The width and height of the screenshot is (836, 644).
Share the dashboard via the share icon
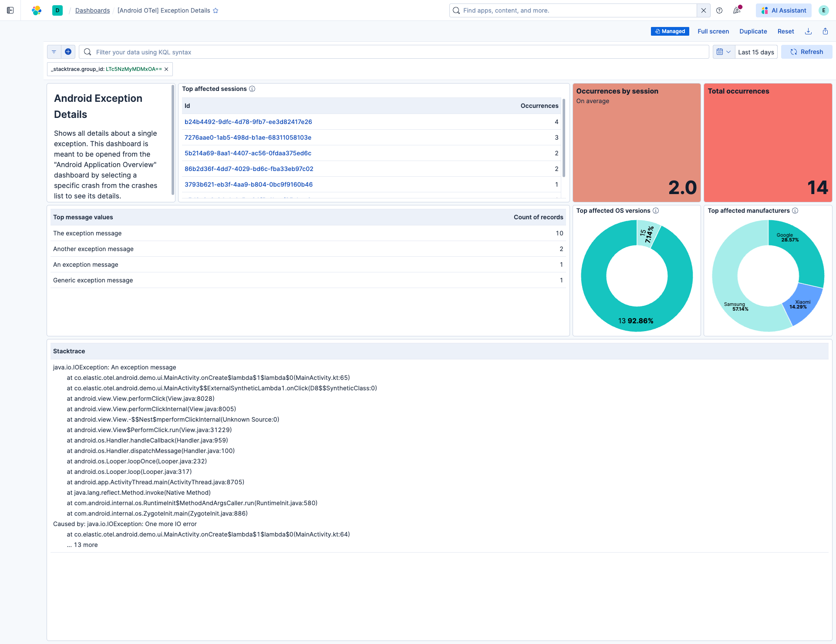coord(825,31)
